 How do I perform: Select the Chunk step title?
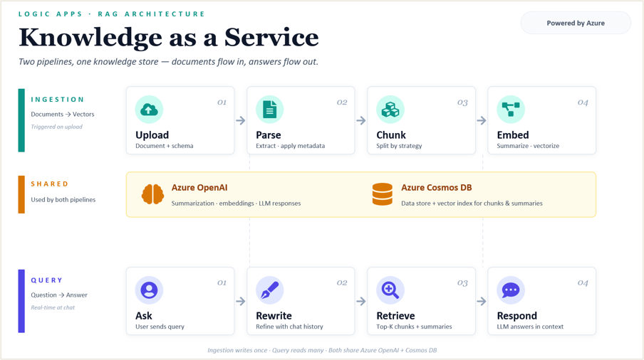(391, 135)
